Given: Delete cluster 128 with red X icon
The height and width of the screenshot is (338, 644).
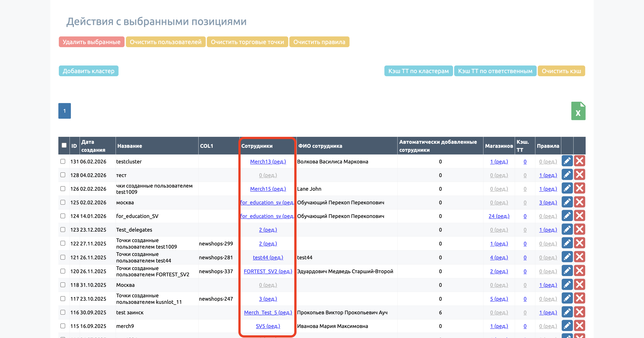Looking at the screenshot, I should pos(579,175).
